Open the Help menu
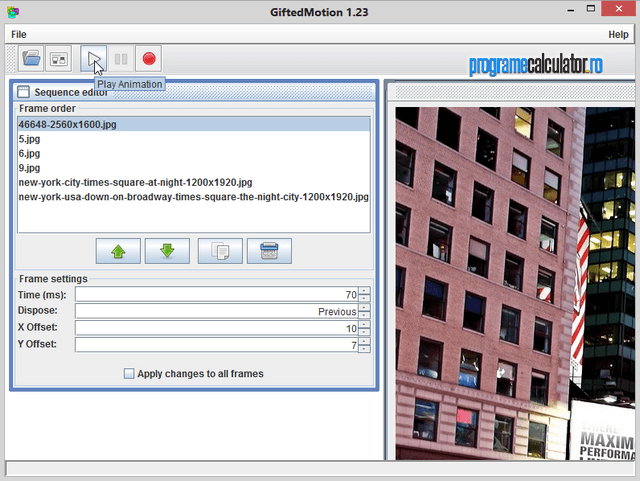 [x=618, y=35]
